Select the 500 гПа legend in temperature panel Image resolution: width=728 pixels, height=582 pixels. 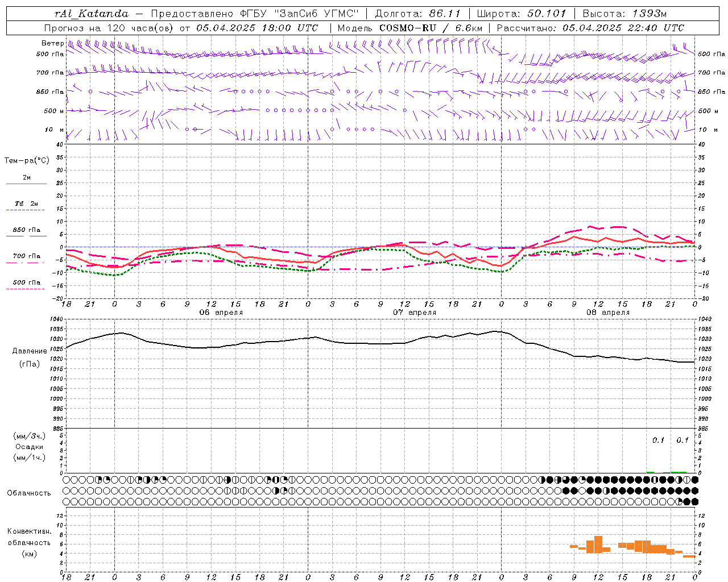point(27,282)
